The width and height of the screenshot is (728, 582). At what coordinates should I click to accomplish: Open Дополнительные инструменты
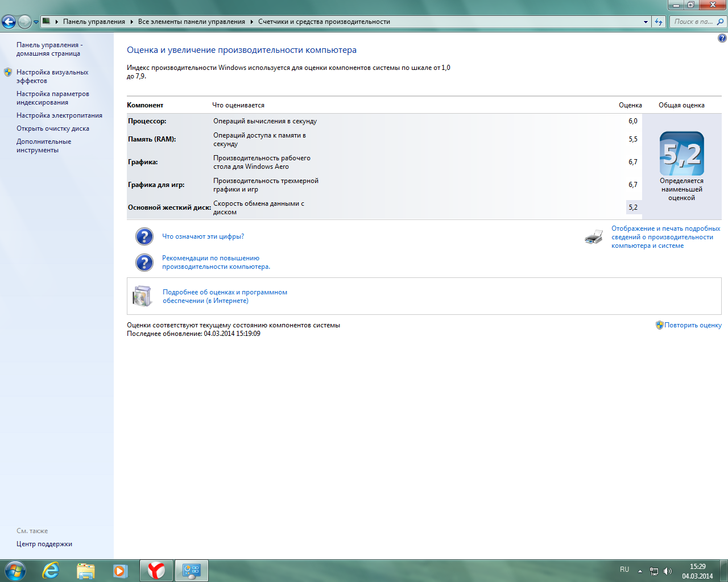44,145
